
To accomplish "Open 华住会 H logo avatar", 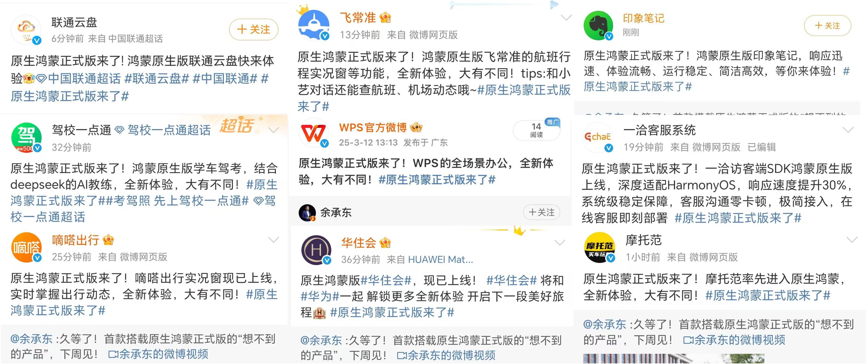I will 316,250.
